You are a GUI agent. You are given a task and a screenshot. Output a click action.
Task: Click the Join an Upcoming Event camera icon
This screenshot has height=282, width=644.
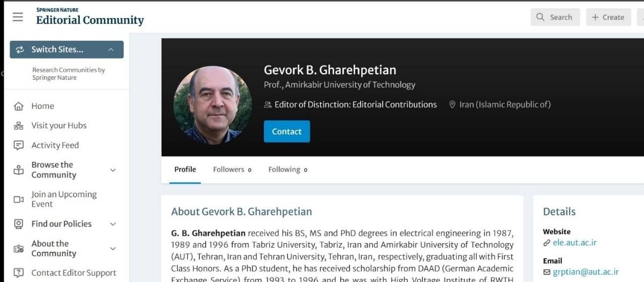(x=19, y=199)
